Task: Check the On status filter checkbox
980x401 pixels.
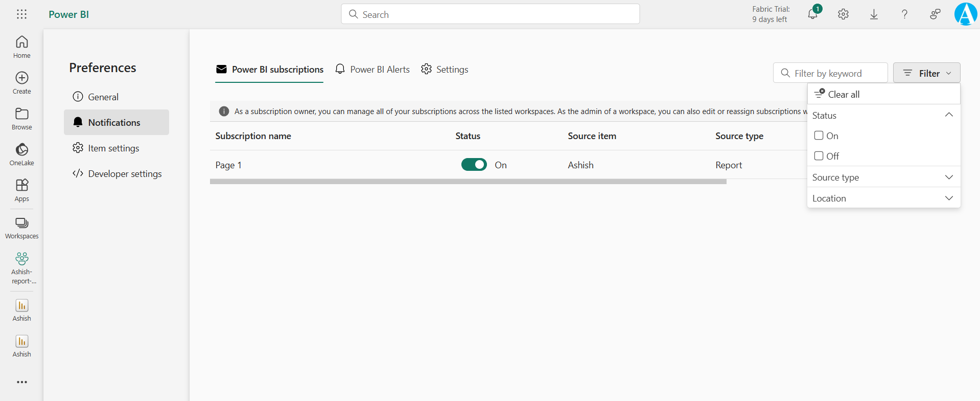Action: click(819, 136)
